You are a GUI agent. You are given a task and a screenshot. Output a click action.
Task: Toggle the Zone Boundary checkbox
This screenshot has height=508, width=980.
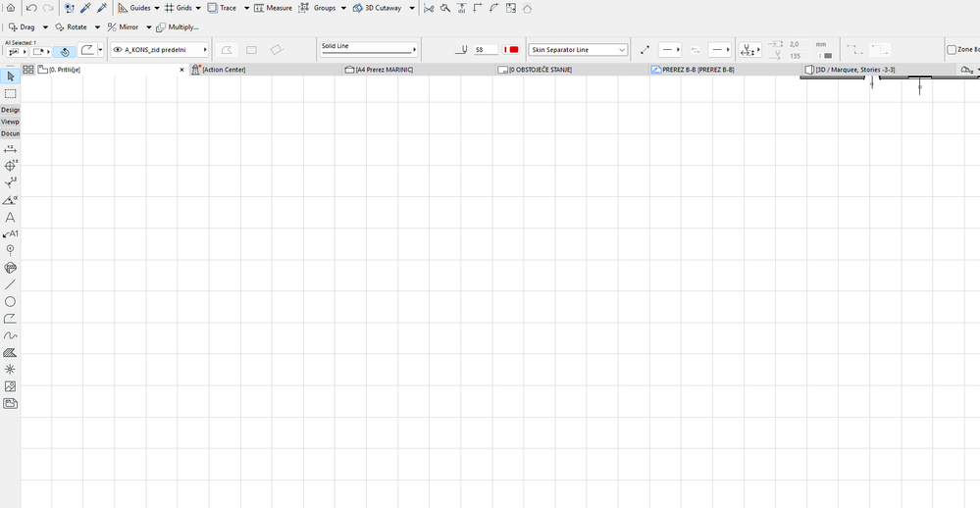(952, 50)
